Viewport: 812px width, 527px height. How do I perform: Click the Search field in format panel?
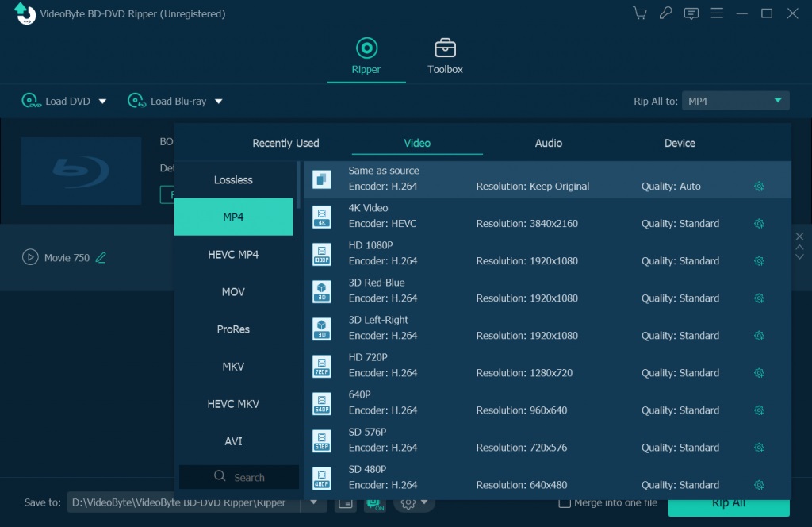pos(239,477)
